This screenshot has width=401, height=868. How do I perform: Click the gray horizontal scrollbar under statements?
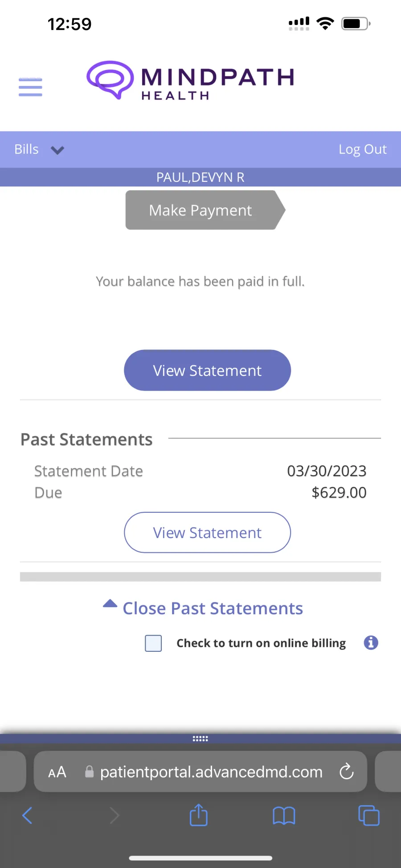tap(200, 577)
